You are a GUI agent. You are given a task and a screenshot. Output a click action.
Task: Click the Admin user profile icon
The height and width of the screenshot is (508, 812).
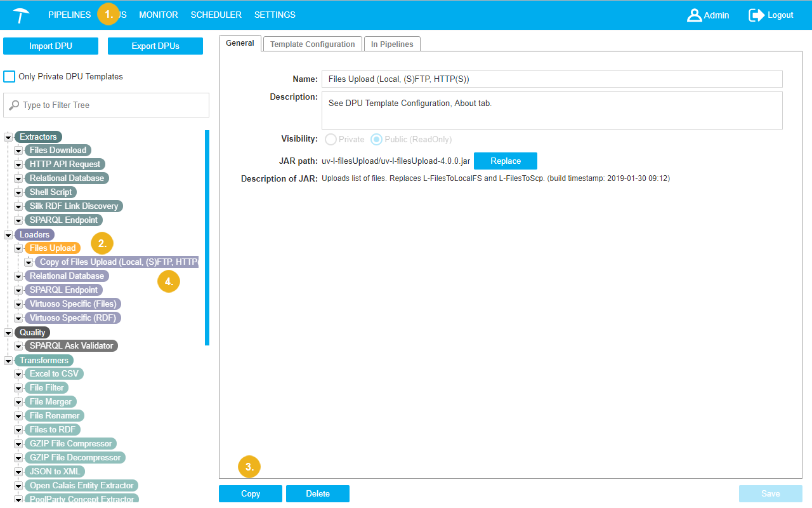(694, 15)
